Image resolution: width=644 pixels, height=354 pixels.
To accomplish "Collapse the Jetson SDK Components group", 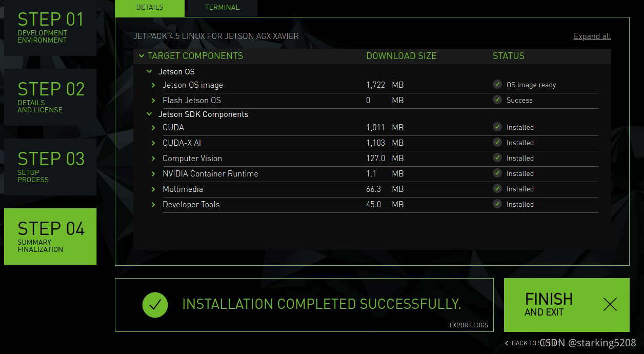I will pyautogui.click(x=149, y=114).
